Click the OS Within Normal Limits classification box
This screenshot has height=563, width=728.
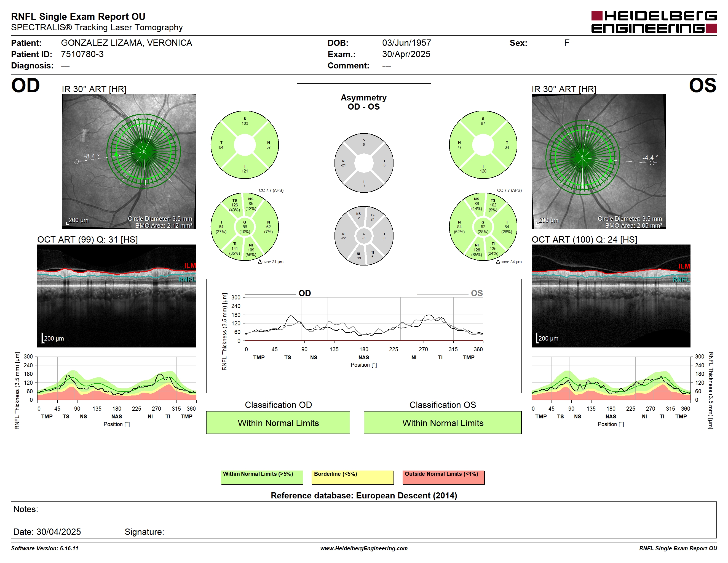click(442, 423)
